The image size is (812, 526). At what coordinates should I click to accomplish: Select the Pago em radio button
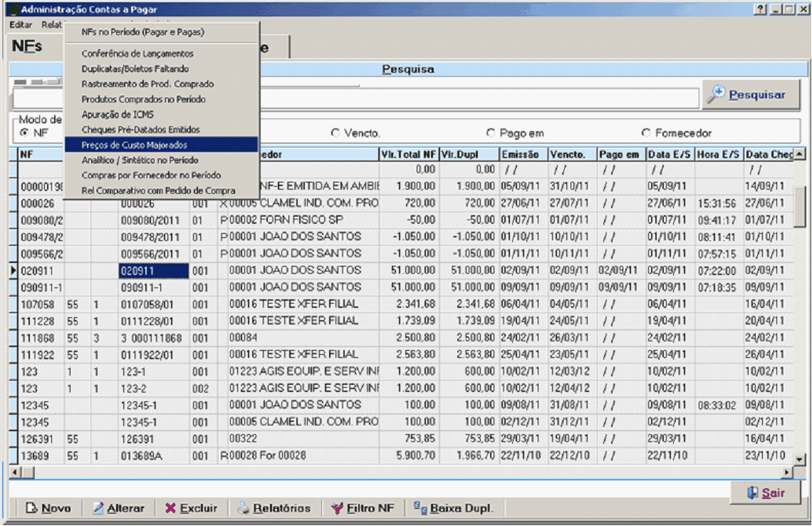tap(490, 133)
